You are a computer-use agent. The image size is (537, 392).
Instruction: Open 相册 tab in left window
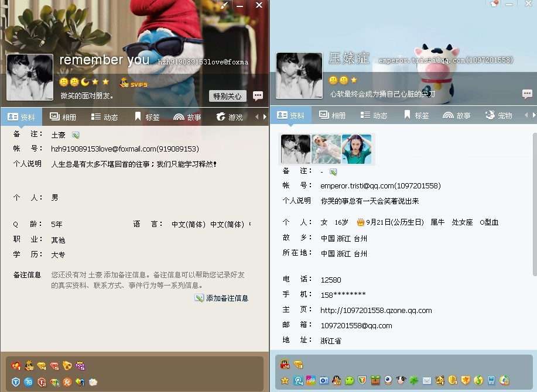63,117
